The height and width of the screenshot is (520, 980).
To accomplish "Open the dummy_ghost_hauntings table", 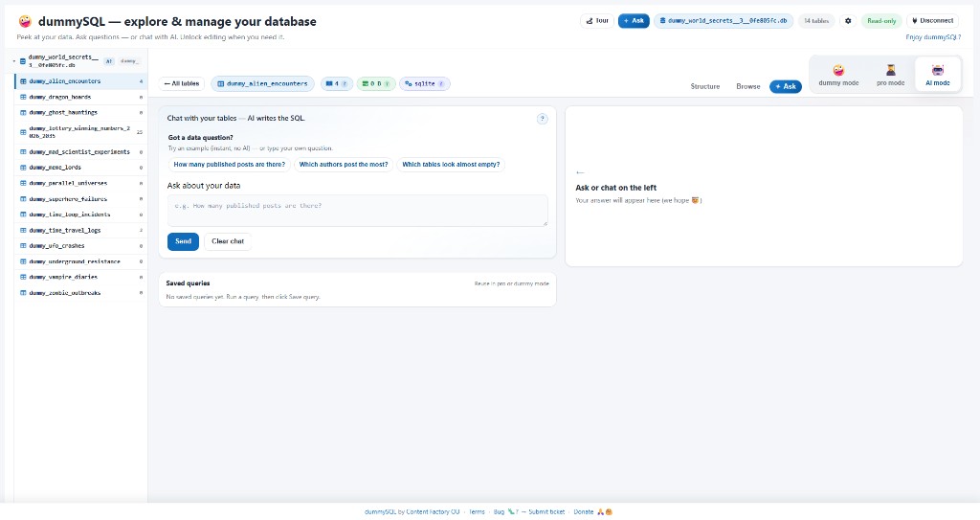I will 80,113.
